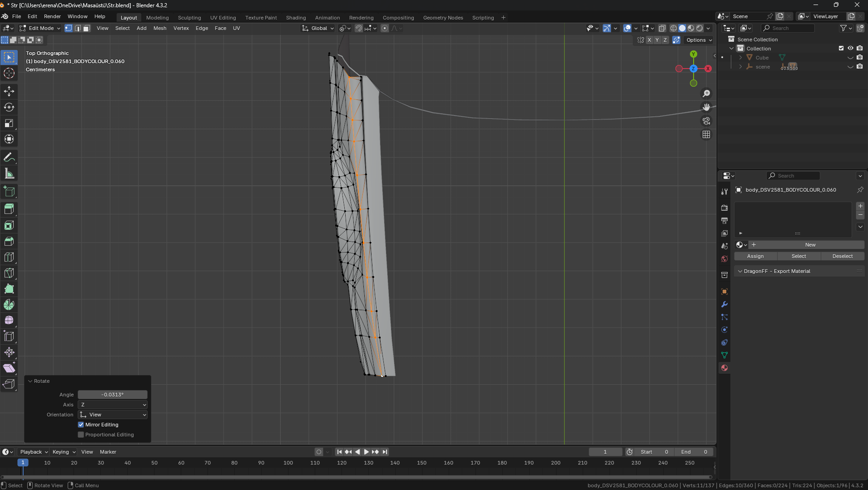This screenshot has width=868, height=490.
Task: Click the current frame playhead marker
Action: pyautogui.click(x=23, y=463)
